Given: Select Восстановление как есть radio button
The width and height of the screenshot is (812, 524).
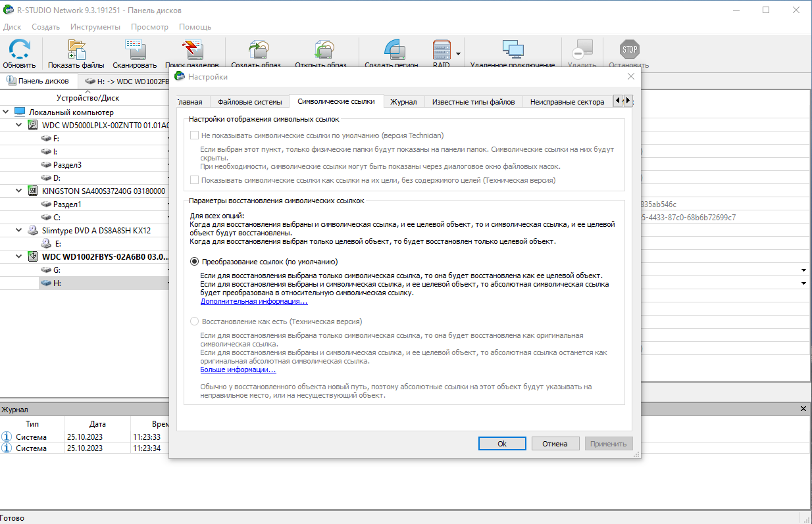Looking at the screenshot, I should click(x=194, y=322).
